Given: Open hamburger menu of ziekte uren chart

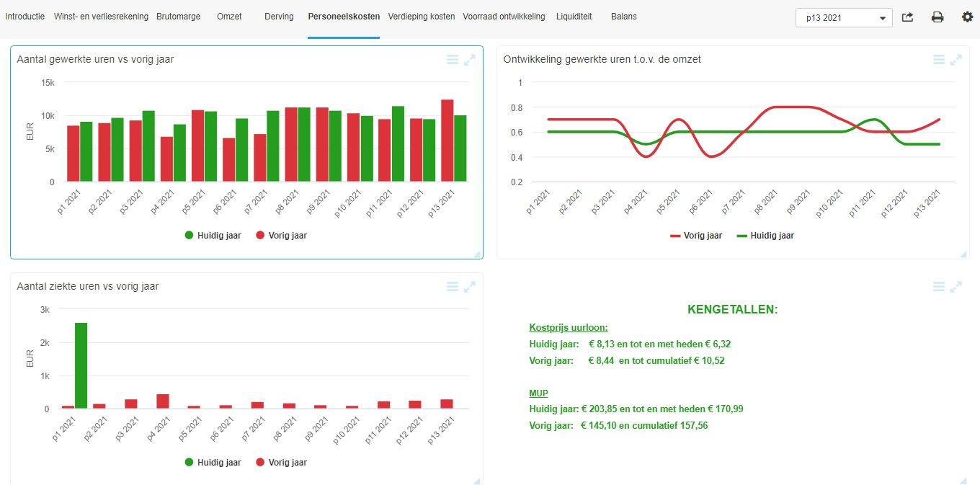Looking at the screenshot, I should pos(453,287).
